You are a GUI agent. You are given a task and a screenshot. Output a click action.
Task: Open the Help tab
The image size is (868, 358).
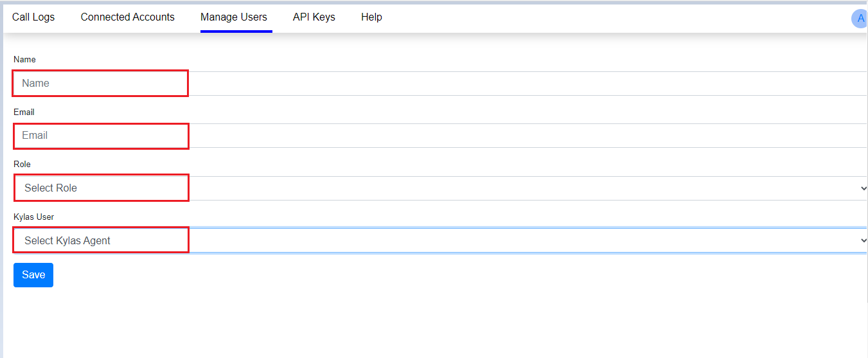coord(371,17)
